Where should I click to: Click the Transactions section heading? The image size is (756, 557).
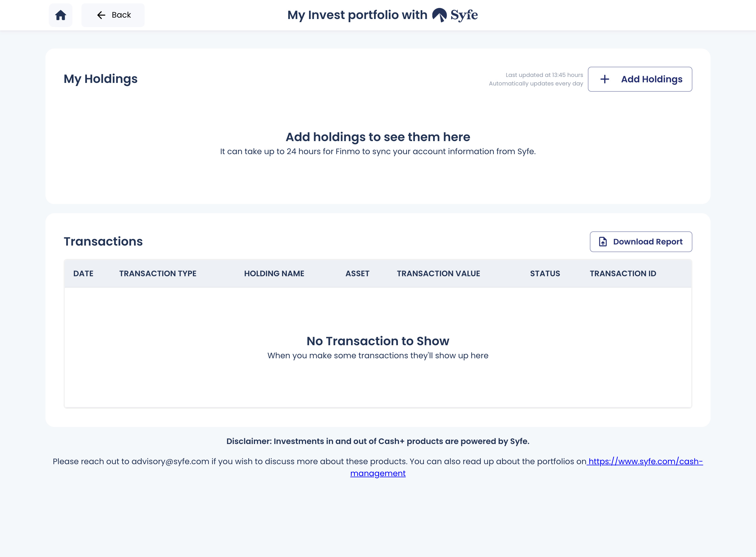(103, 241)
